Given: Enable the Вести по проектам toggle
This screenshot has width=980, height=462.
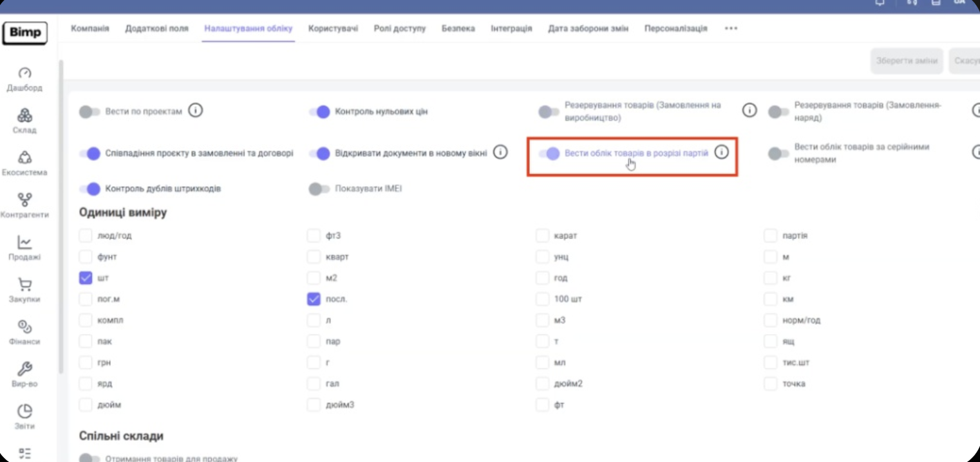Looking at the screenshot, I should point(90,112).
